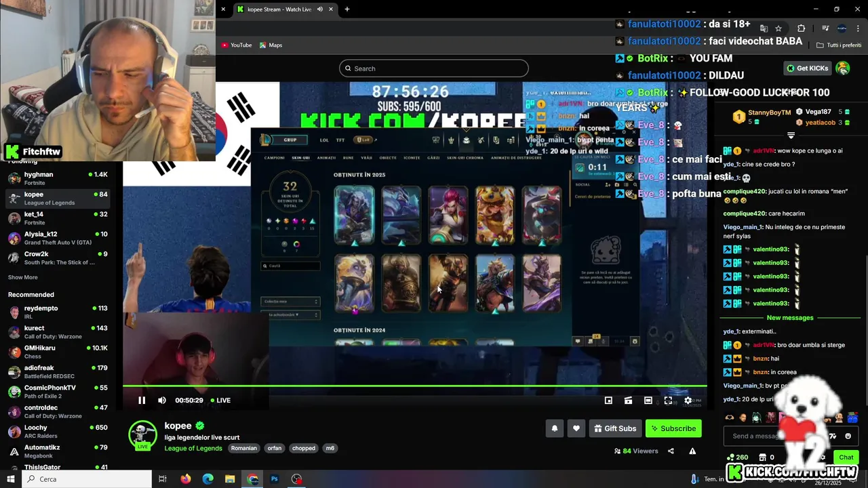Open Crow2k channel in sidebar

tap(58, 258)
